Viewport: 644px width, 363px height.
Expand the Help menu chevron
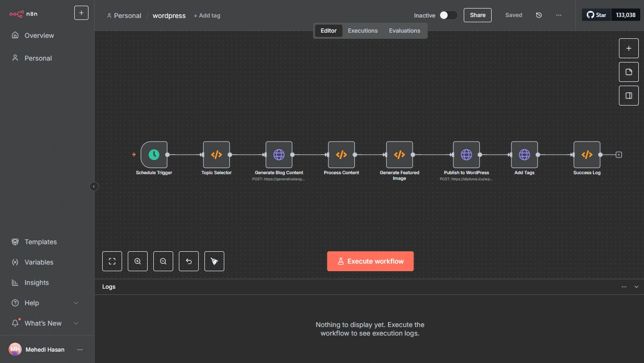coord(76,303)
